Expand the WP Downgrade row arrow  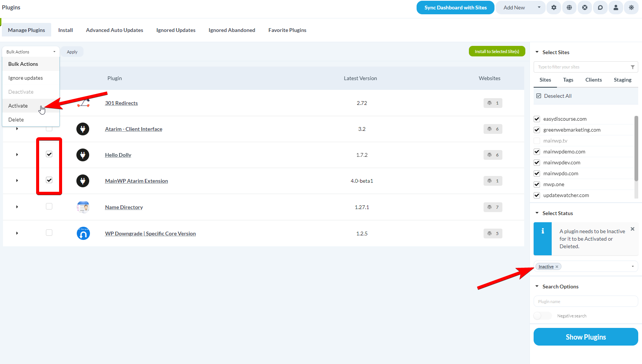click(x=17, y=233)
